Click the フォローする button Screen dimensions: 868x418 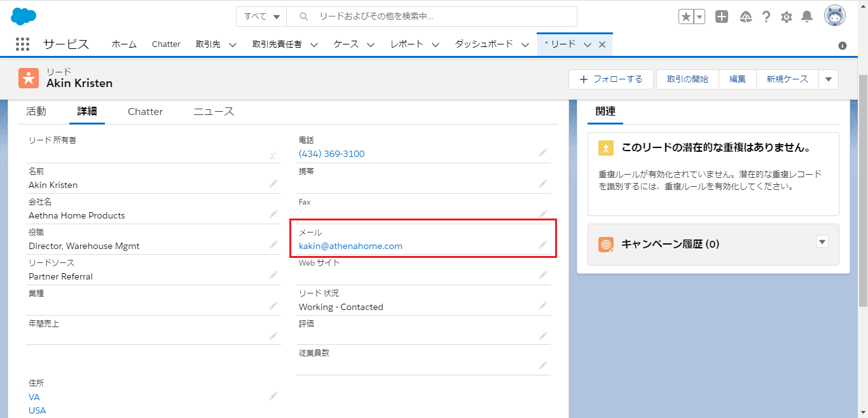coord(611,79)
